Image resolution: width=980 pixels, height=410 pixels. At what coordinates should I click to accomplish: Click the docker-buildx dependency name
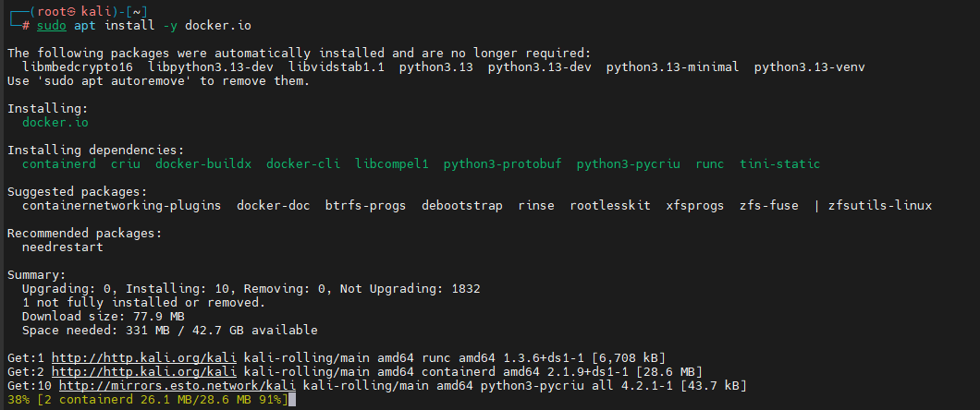(x=203, y=164)
